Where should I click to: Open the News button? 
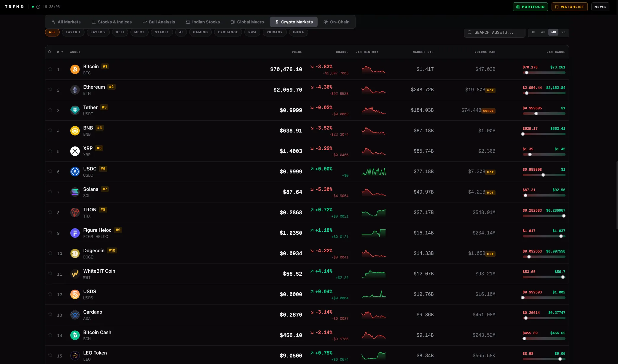tap(600, 7)
